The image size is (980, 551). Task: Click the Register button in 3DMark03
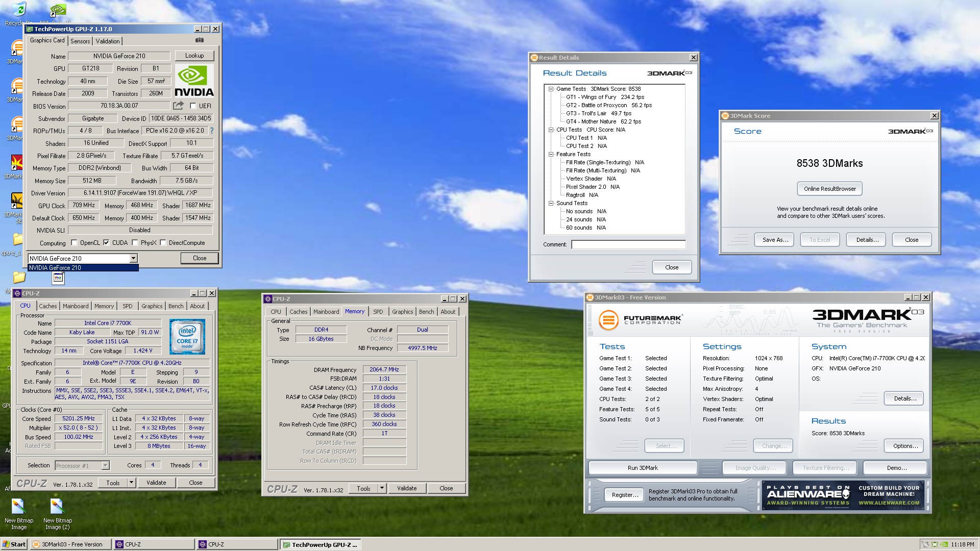(625, 495)
